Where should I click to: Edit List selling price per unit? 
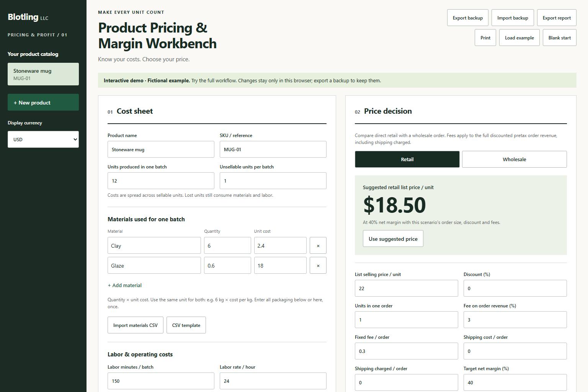click(407, 288)
